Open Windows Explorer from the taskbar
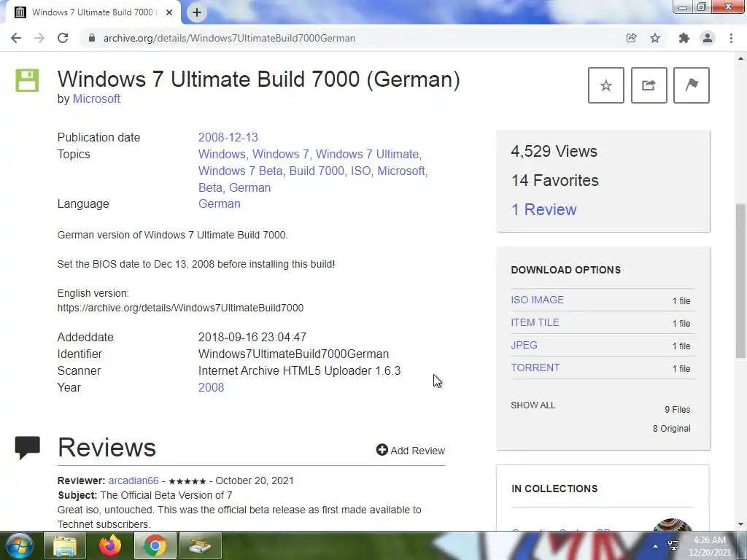 [65, 546]
